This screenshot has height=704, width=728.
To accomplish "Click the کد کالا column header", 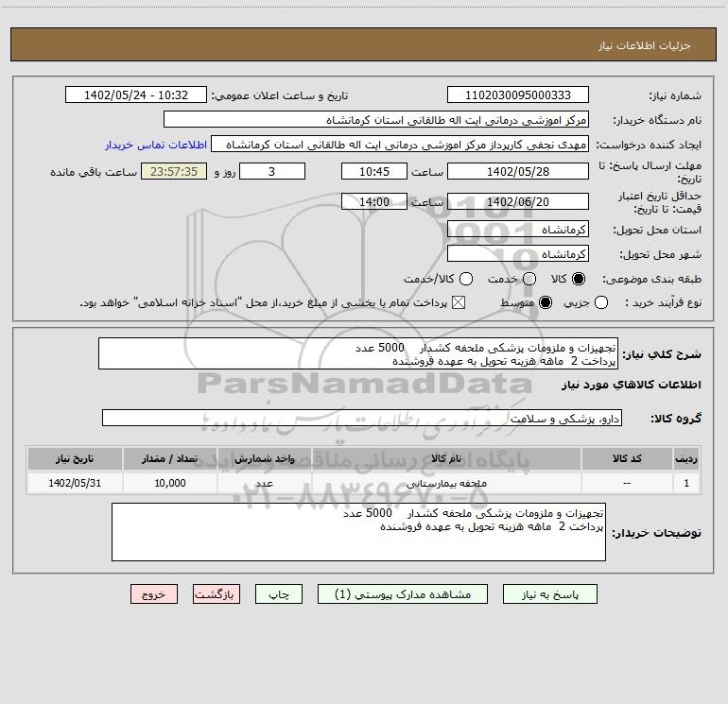I will point(627,459).
